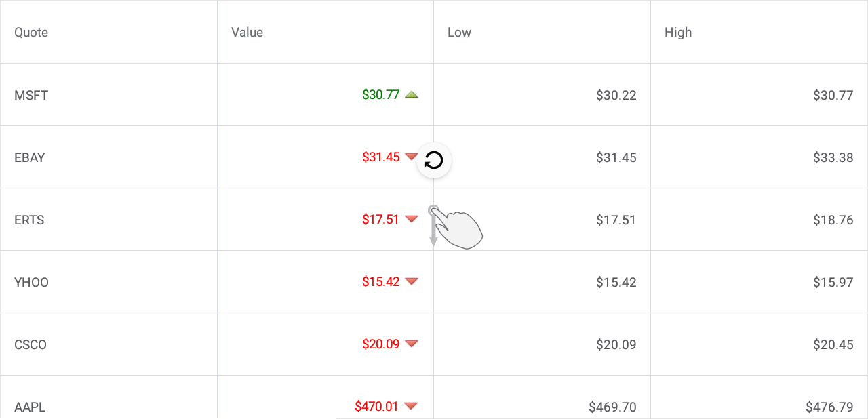Click the circular refresh indicator icon
The image size is (868, 419).
coord(434,161)
